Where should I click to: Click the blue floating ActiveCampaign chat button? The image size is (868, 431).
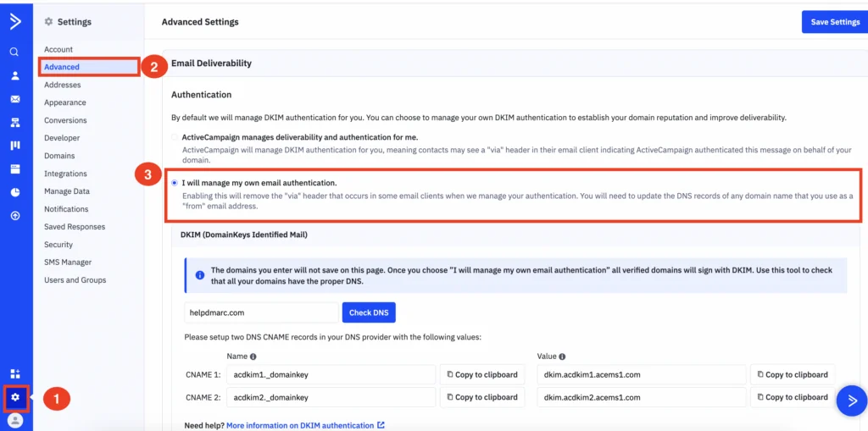851,401
